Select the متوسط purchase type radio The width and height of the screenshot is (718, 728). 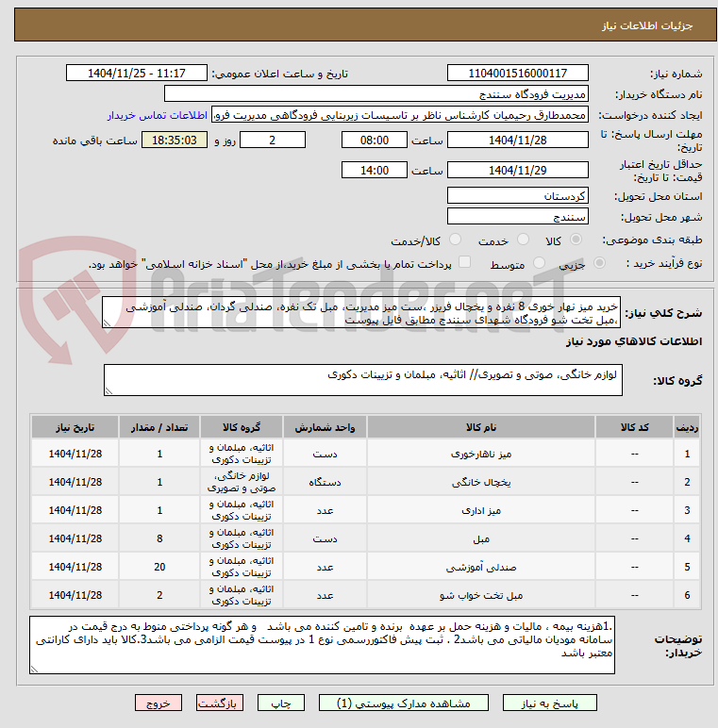click(539, 263)
